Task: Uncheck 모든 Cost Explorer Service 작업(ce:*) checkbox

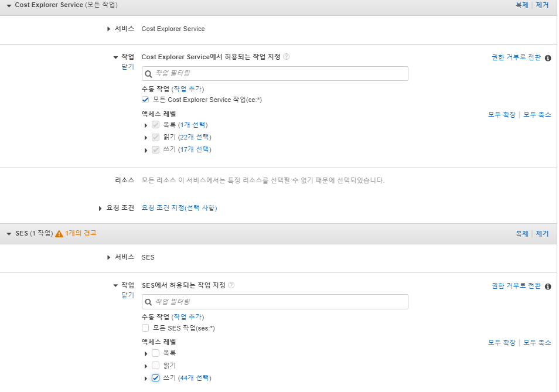Action: (x=145, y=100)
